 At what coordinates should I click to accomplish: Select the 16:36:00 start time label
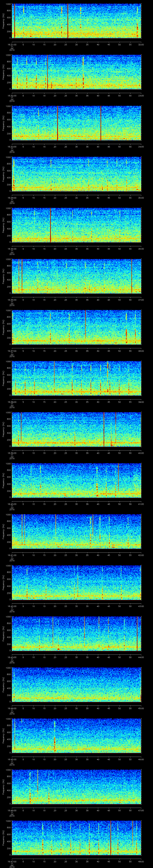pos(12,300)
